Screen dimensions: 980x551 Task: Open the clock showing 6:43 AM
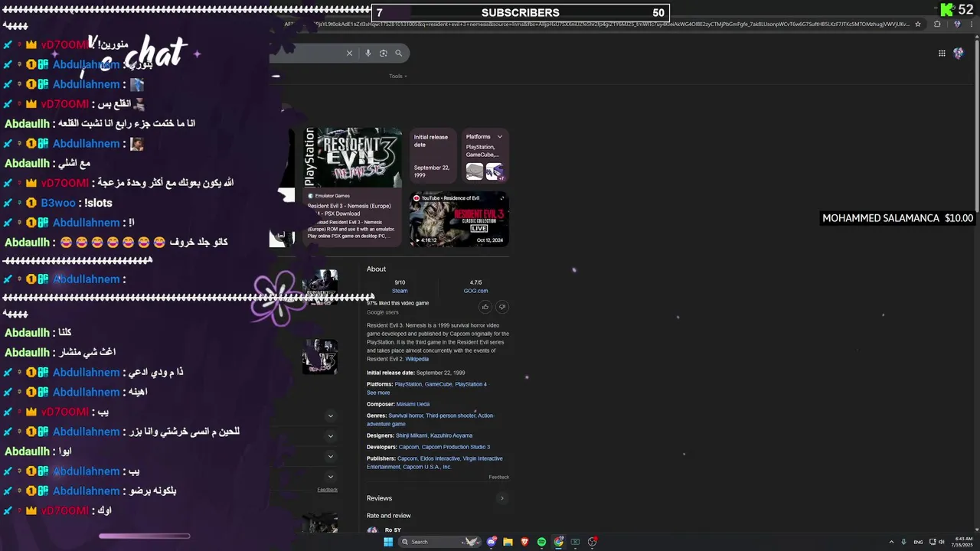tap(963, 542)
